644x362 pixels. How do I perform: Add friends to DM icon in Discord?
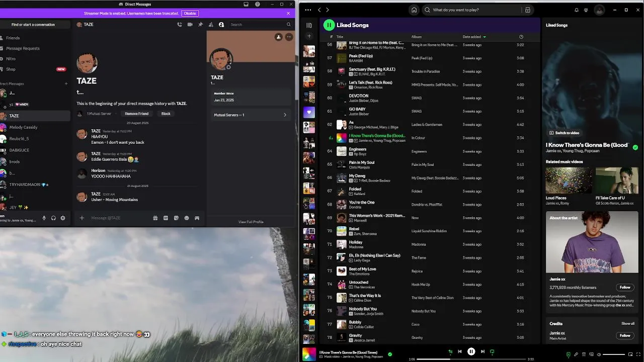210,24
